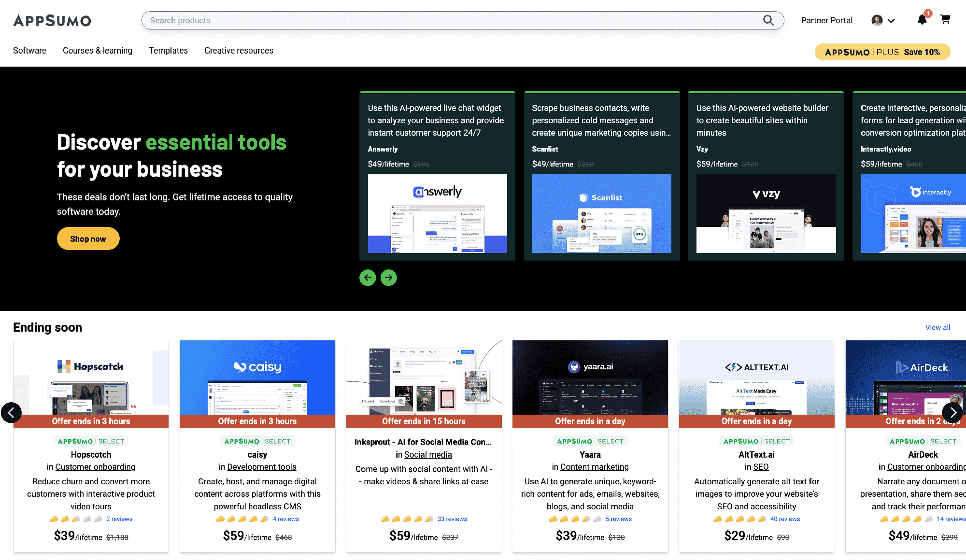Screen dimensions: 966x560
Task: Slide Ending soon list right
Action: click(952, 413)
